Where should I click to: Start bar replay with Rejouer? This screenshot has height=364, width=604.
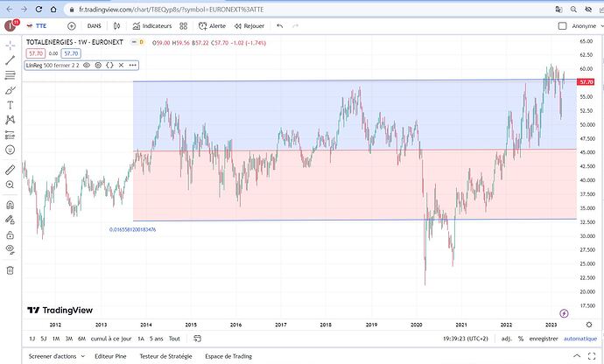249,25
